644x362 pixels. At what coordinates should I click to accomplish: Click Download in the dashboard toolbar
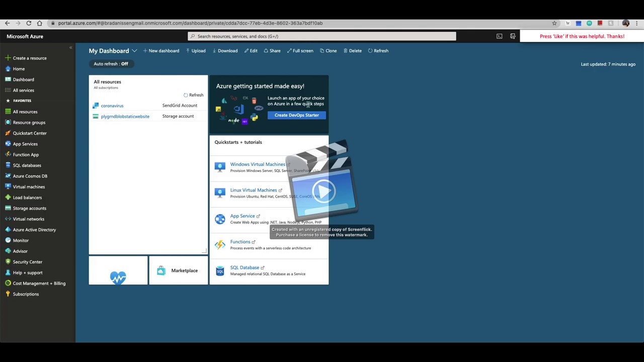pyautogui.click(x=225, y=51)
